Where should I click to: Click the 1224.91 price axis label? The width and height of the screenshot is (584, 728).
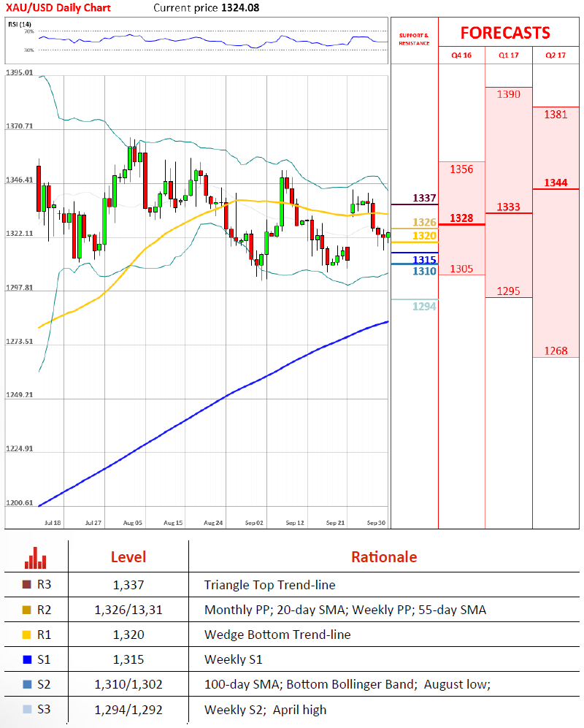coord(20,448)
